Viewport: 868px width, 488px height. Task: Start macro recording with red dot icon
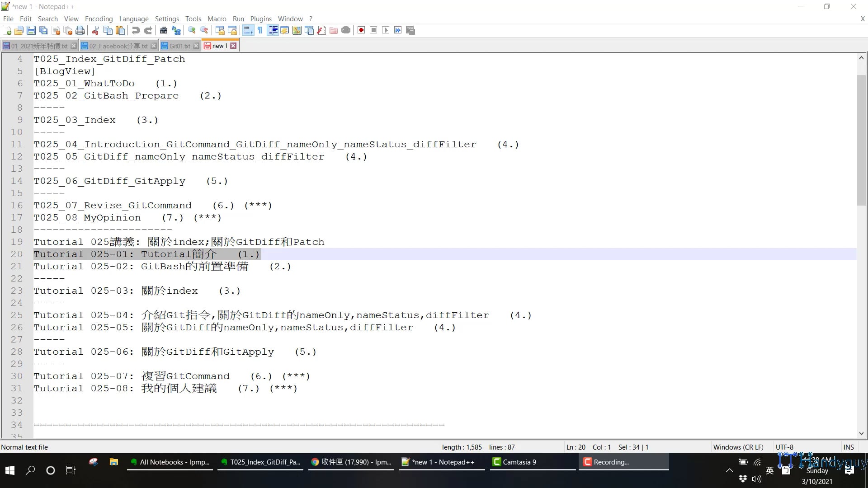coord(361,30)
